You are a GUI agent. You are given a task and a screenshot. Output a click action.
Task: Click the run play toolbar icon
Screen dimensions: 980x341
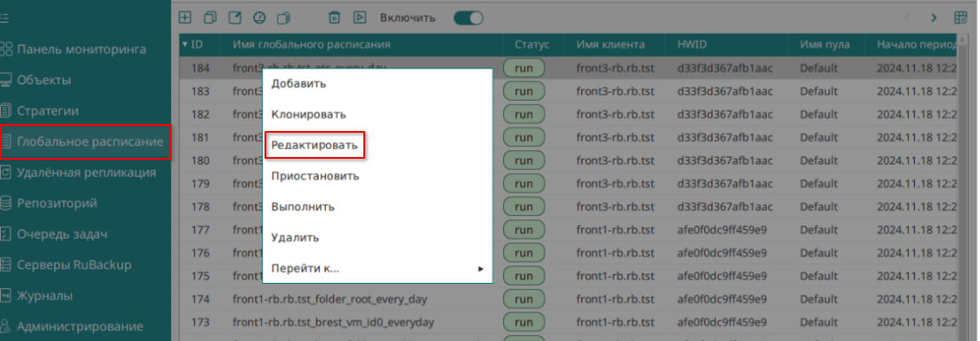click(359, 17)
